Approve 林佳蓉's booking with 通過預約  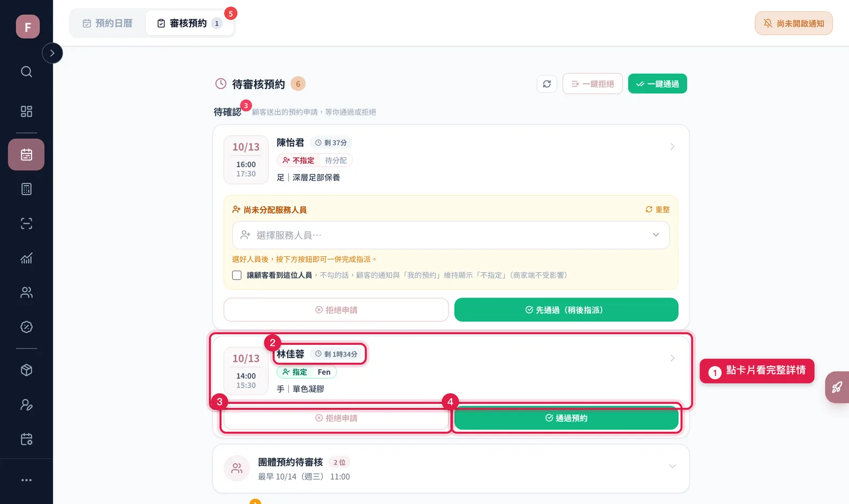pyautogui.click(x=566, y=418)
